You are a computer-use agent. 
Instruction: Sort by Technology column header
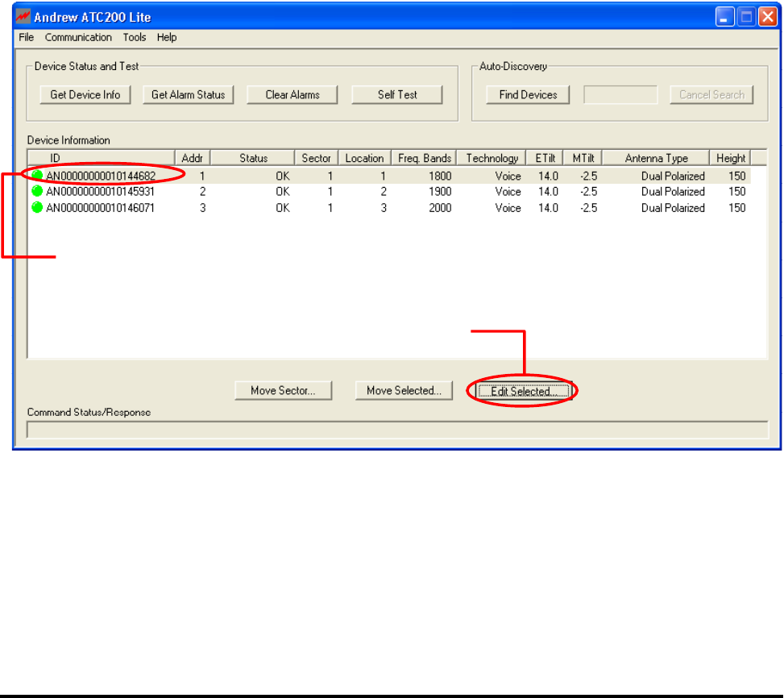(x=492, y=158)
